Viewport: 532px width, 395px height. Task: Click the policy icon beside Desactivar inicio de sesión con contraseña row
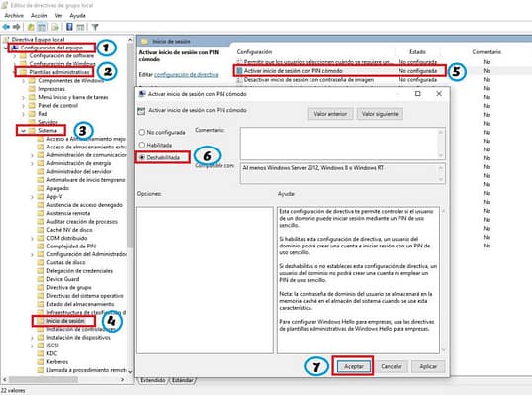[239, 80]
